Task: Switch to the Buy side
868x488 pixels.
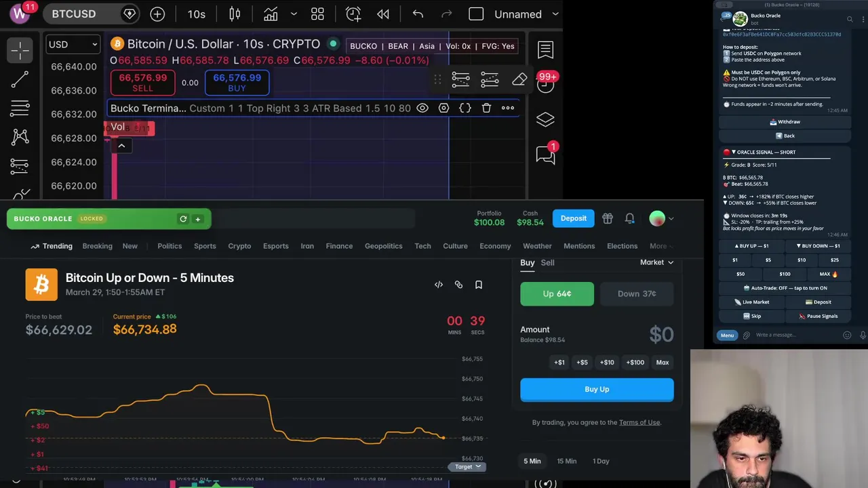Action: (528, 262)
